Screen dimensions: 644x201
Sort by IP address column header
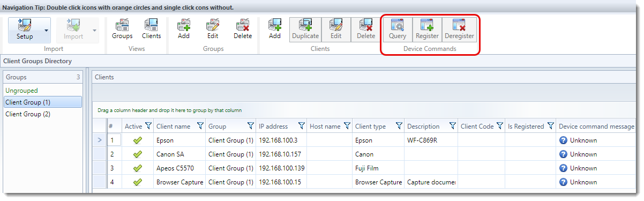273,126
